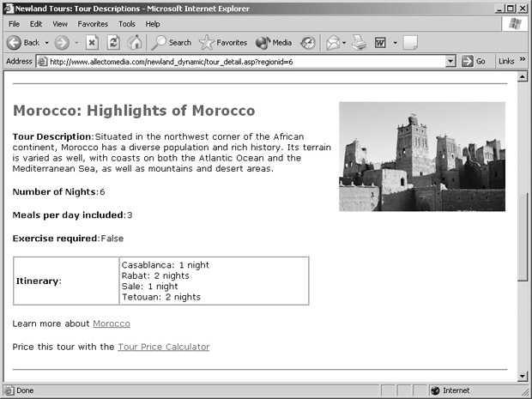Image resolution: width=532 pixels, height=399 pixels.
Task: Click Tetouan: 2 nights entry
Action: tap(161, 297)
